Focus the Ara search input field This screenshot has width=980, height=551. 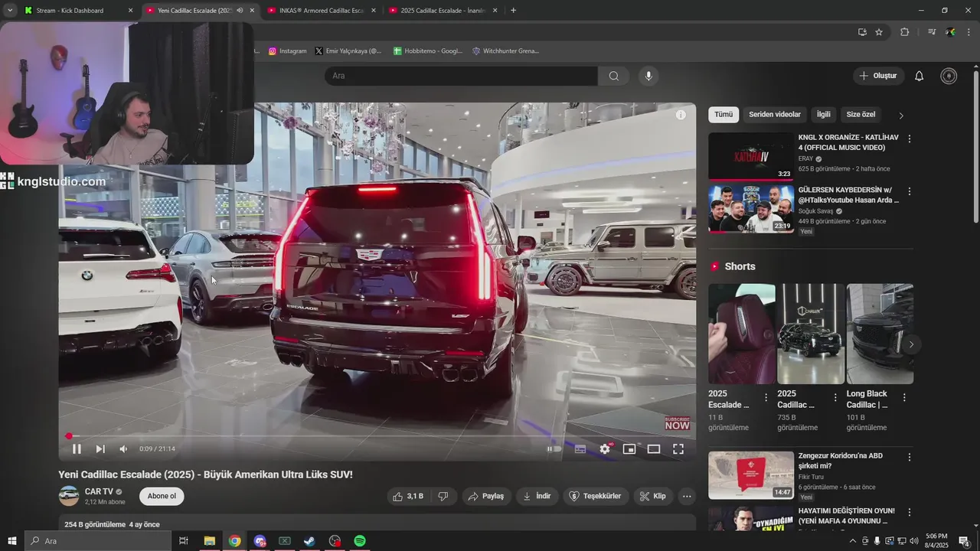click(461, 76)
